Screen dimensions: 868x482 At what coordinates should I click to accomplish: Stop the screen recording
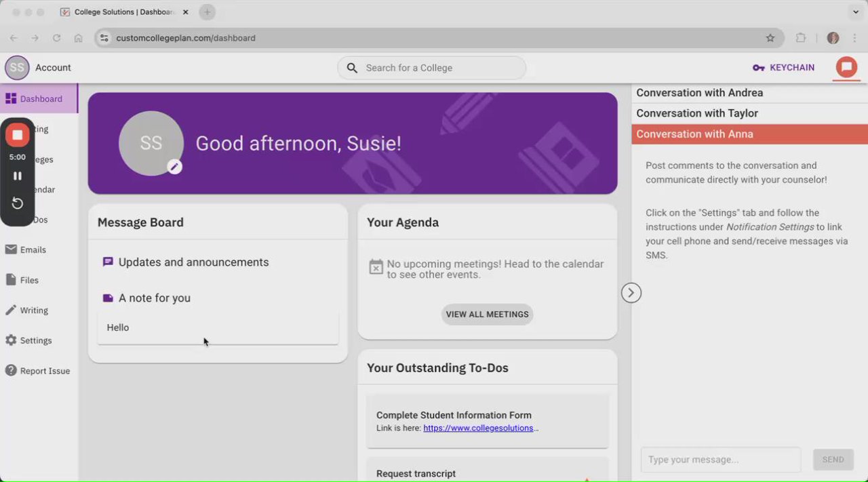pos(18,135)
